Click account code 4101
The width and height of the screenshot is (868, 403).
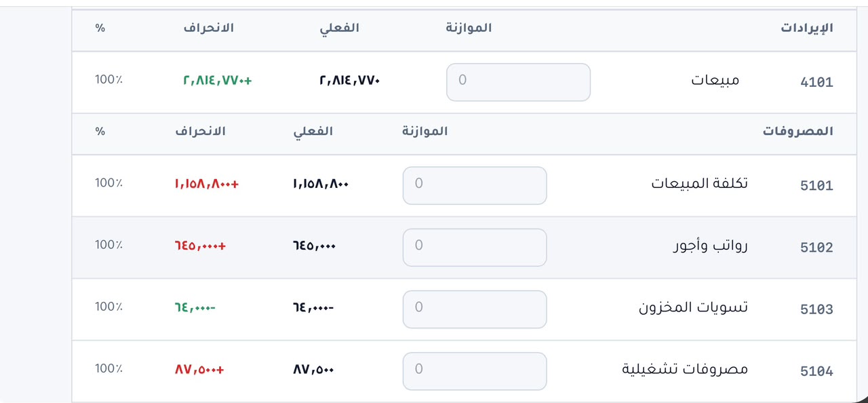816,83
